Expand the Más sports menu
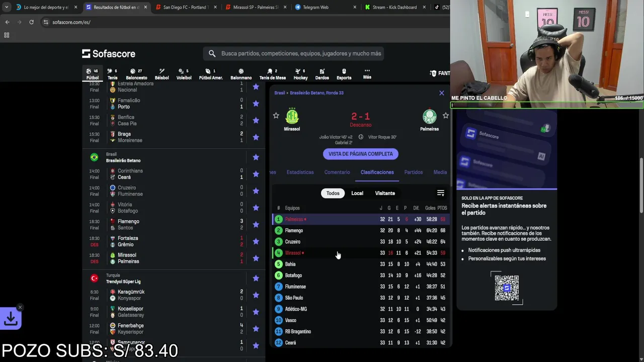 (367, 74)
